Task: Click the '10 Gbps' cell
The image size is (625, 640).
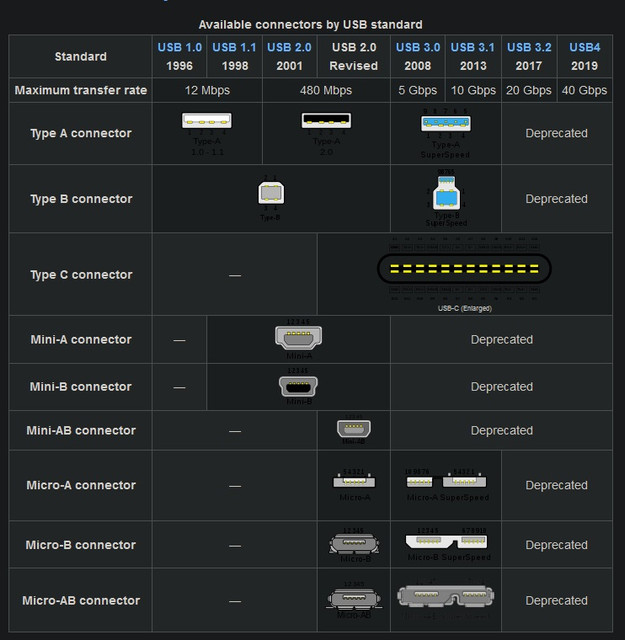Action: point(473,90)
